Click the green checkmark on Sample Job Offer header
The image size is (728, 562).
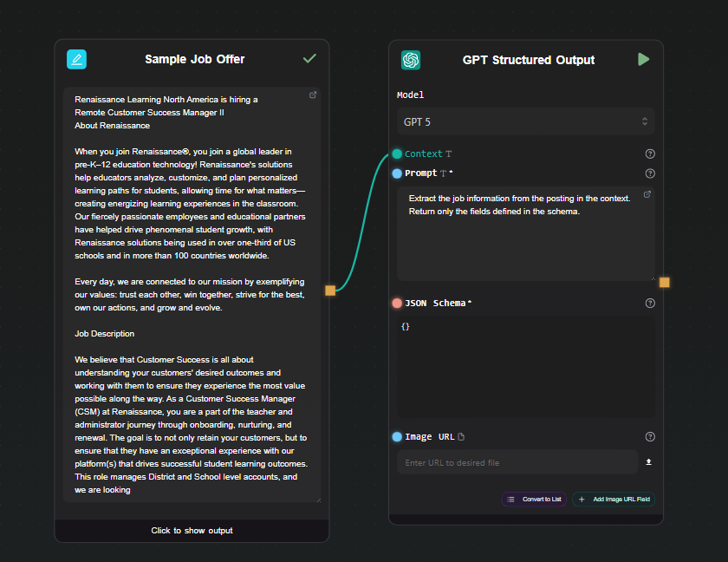pos(309,59)
